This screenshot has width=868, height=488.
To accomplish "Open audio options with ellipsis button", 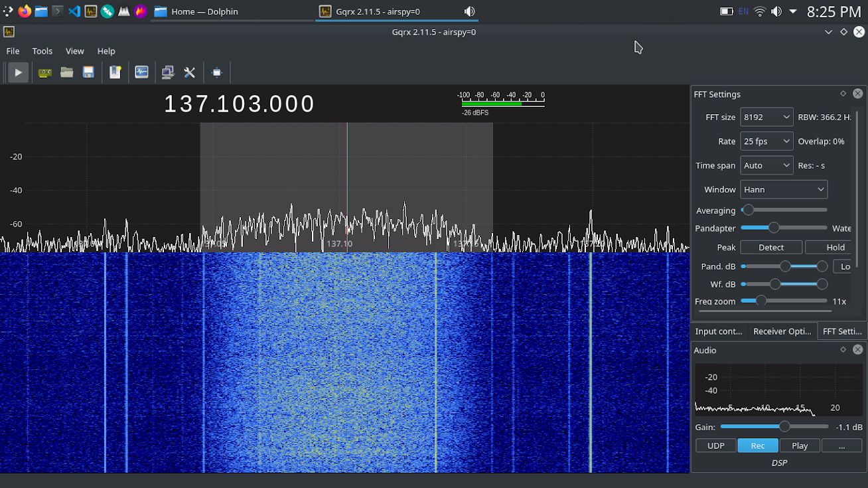I will pos(841,446).
